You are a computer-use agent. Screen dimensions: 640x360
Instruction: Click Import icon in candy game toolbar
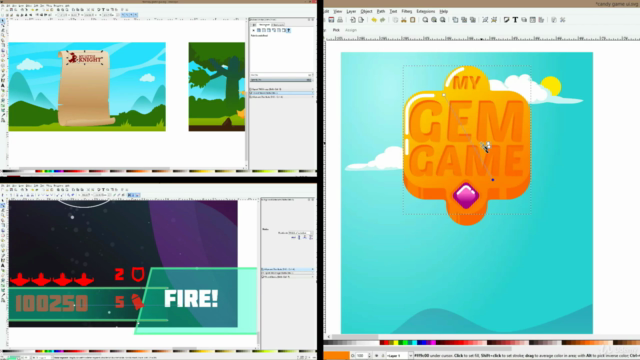coord(353,20)
